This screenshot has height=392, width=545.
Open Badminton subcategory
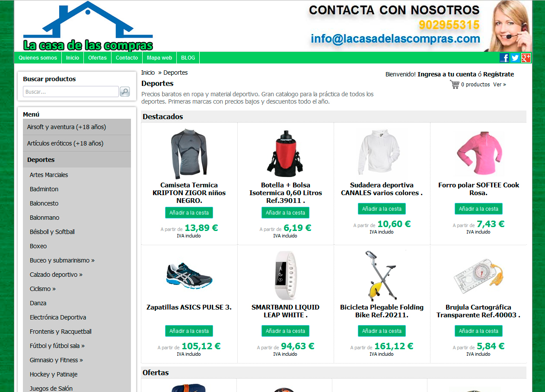(44, 189)
